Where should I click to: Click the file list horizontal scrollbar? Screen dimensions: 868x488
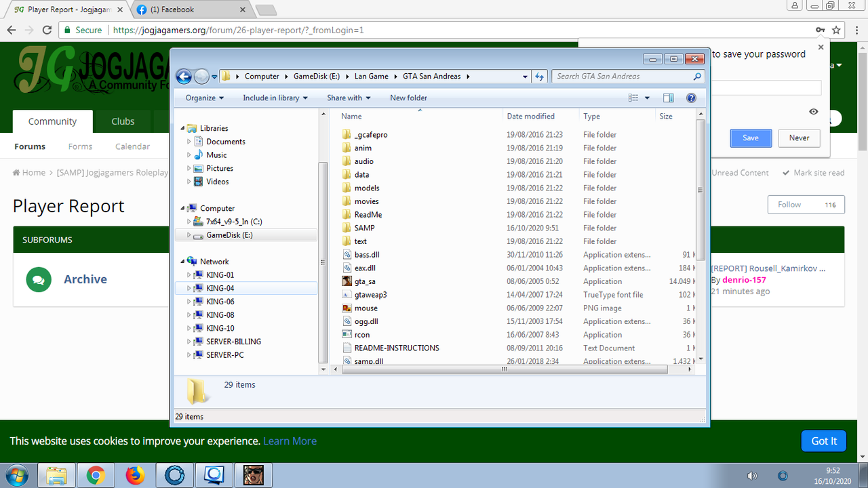(x=505, y=369)
